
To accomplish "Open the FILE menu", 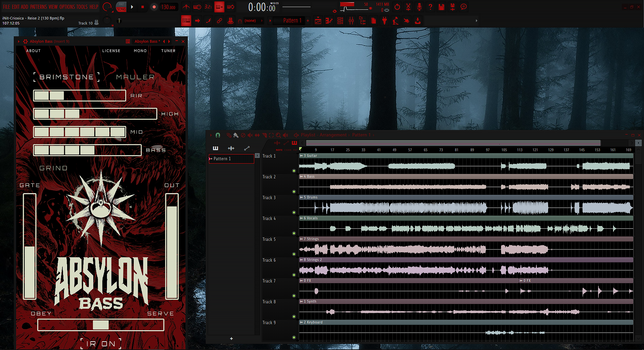I will pyautogui.click(x=6, y=7).
